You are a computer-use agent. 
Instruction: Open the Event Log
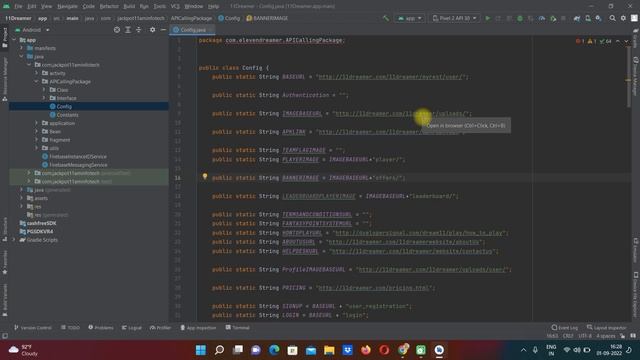(x=564, y=328)
